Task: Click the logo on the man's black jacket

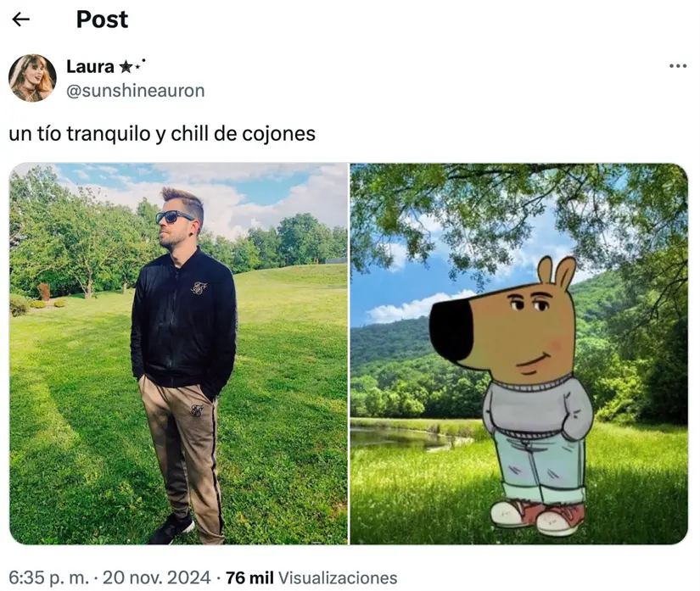Action: tap(199, 287)
